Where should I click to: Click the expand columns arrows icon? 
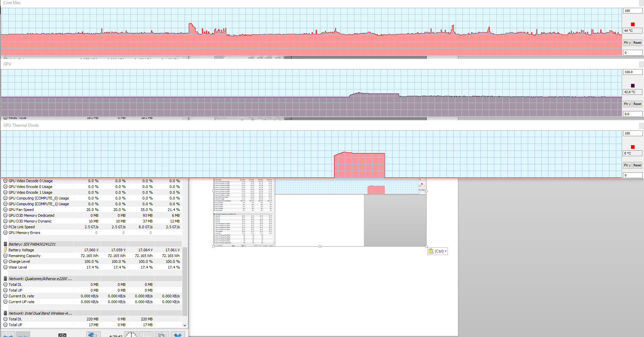pos(8,335)
